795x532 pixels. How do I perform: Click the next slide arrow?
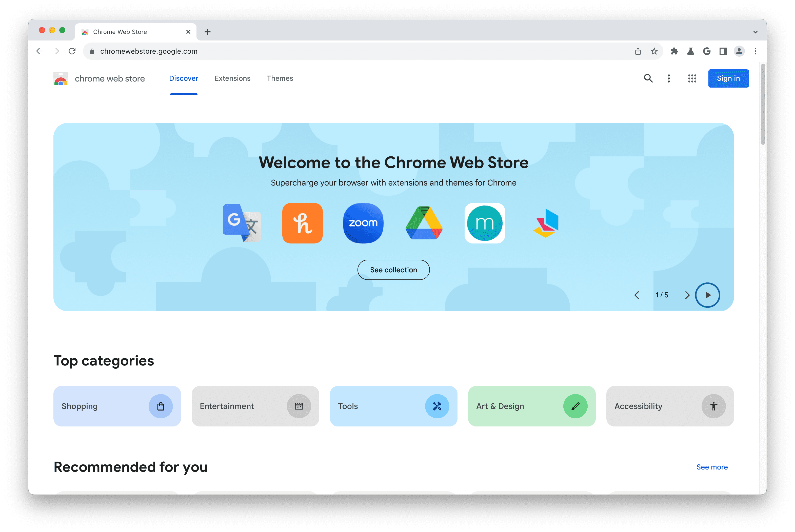click(688, 295)
